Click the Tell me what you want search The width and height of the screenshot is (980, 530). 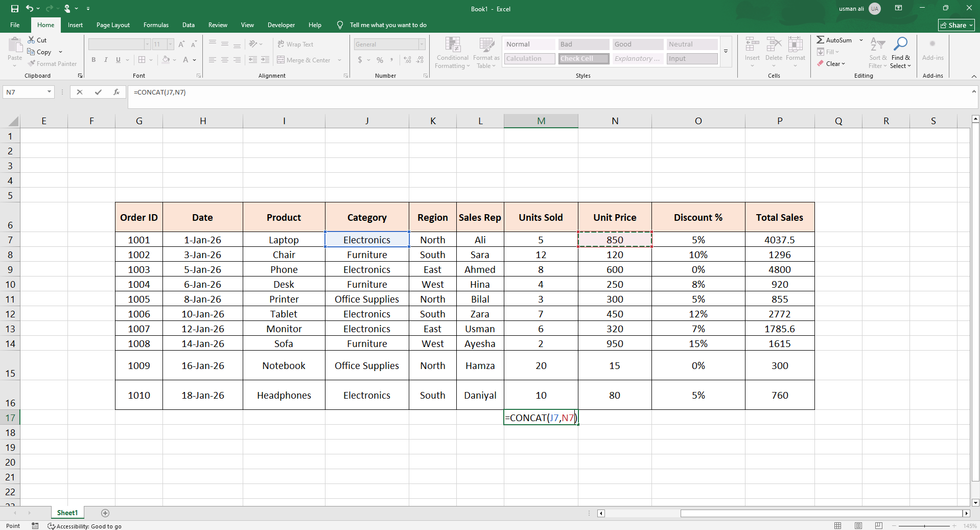(382, 25)
